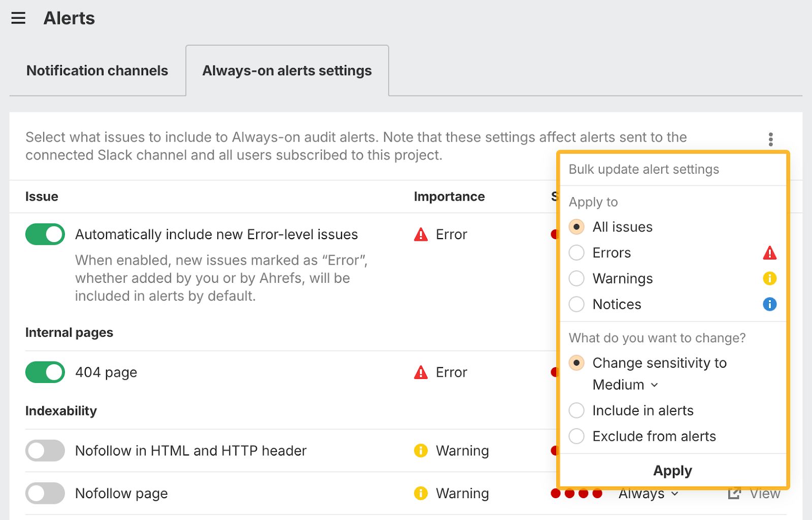Expand the Medium sensitivity dropdown
The height and width of the screenshot is (520, 812).
coord(625,385)
